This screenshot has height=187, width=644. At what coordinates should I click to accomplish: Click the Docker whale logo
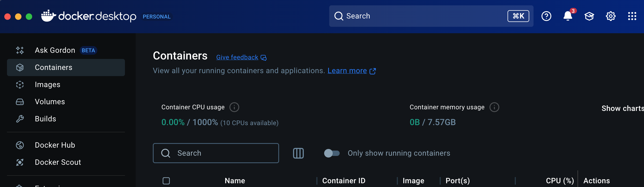point(49,16)
